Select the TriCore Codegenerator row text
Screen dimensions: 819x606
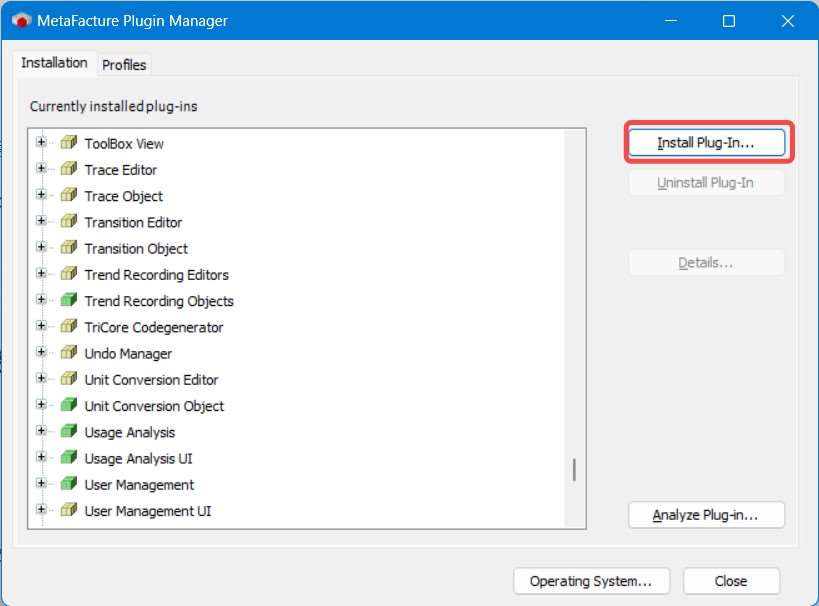[x=154, y=328]
